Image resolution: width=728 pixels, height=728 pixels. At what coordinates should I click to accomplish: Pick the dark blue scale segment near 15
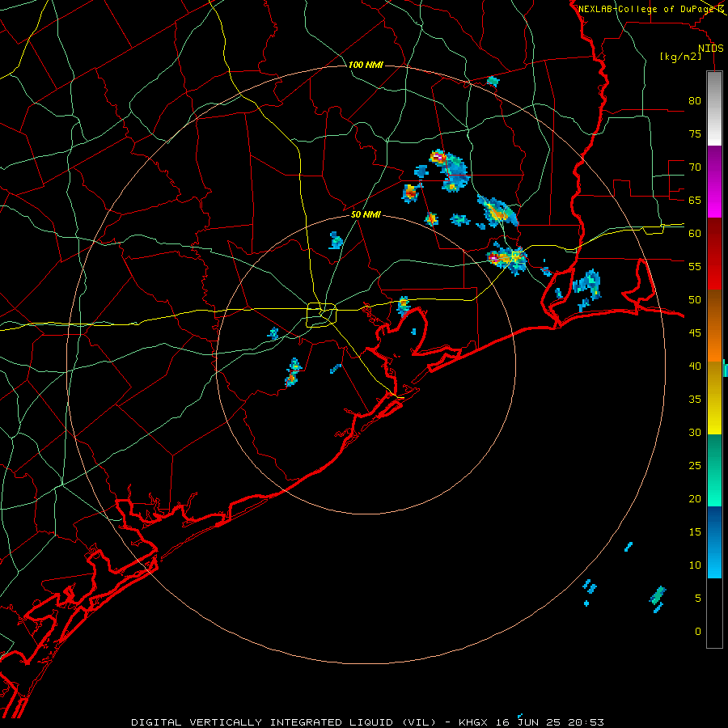pyautogui.click(x=714, y=524)
